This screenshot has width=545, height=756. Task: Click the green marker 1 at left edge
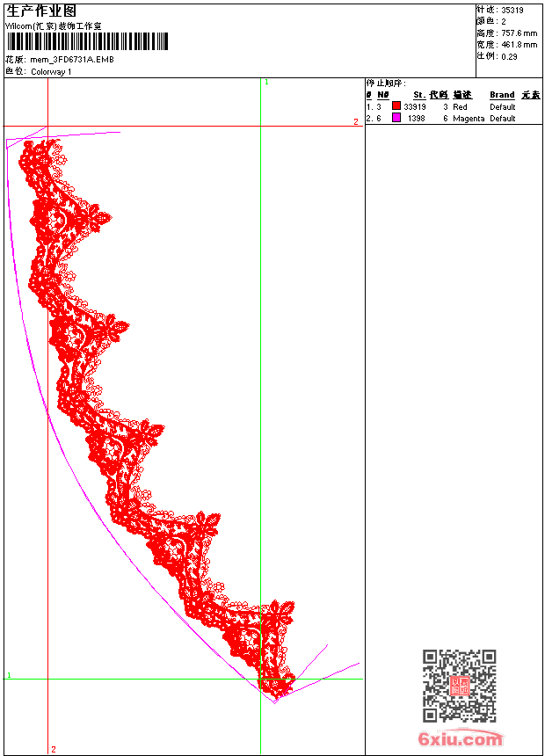[x=9, y=675]
